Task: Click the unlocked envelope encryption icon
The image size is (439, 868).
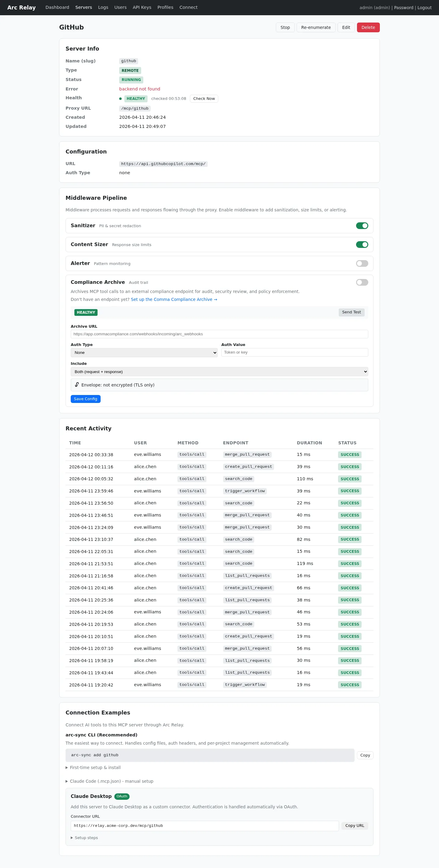Action: (77, 385)
